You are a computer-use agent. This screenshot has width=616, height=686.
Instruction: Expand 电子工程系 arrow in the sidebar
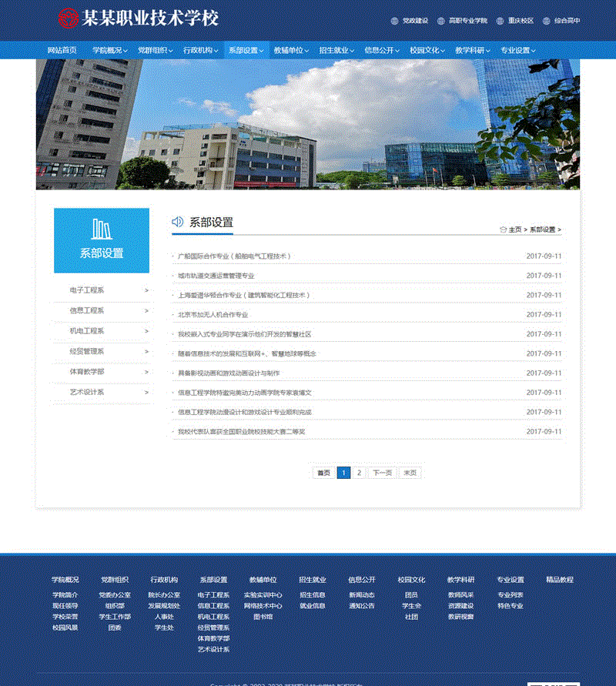click(x=146, y=290)
